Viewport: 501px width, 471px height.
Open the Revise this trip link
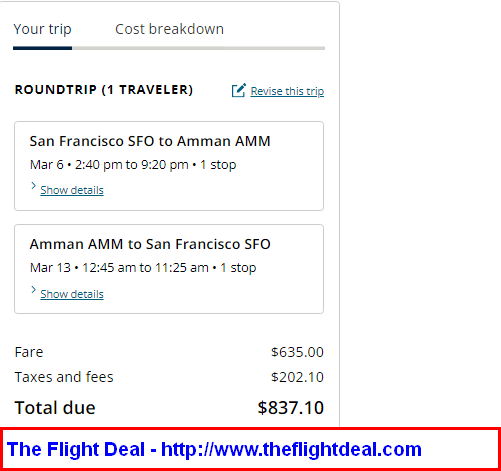click(x=287, y=91)
